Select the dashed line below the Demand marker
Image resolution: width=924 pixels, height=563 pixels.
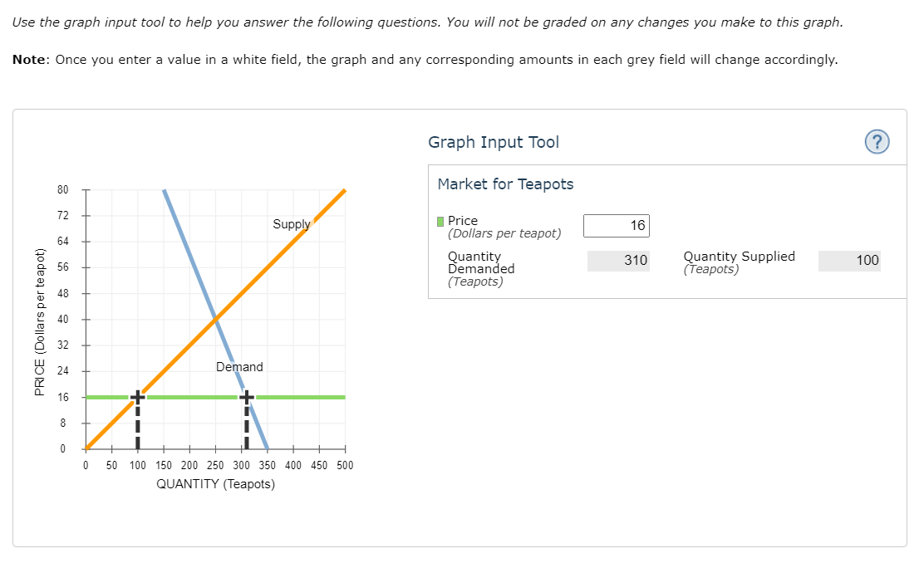click(247, 425)
